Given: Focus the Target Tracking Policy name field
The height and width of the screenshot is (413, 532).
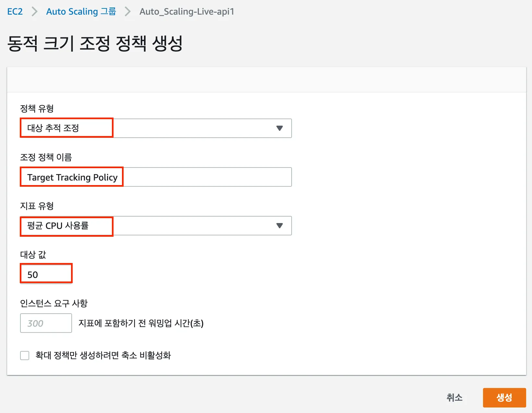Looking at the screenshot, I should tap(156, 177).
